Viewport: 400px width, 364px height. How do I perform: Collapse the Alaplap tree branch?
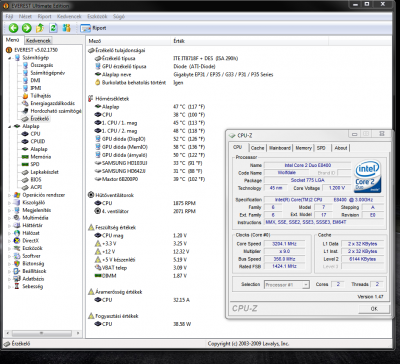(x=10, y=126)
